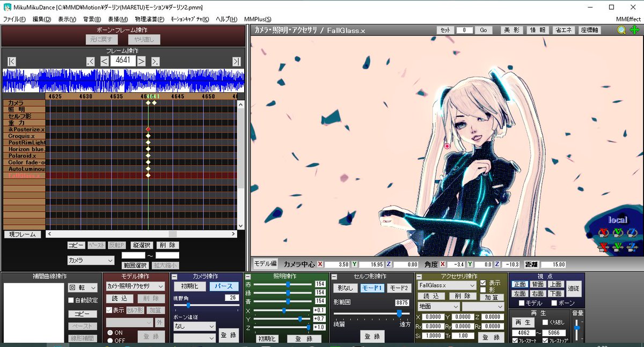This screenshot has height=347, width=644.
Task: Click the Z-axis rotation gizmo icon
Action: 632,232
